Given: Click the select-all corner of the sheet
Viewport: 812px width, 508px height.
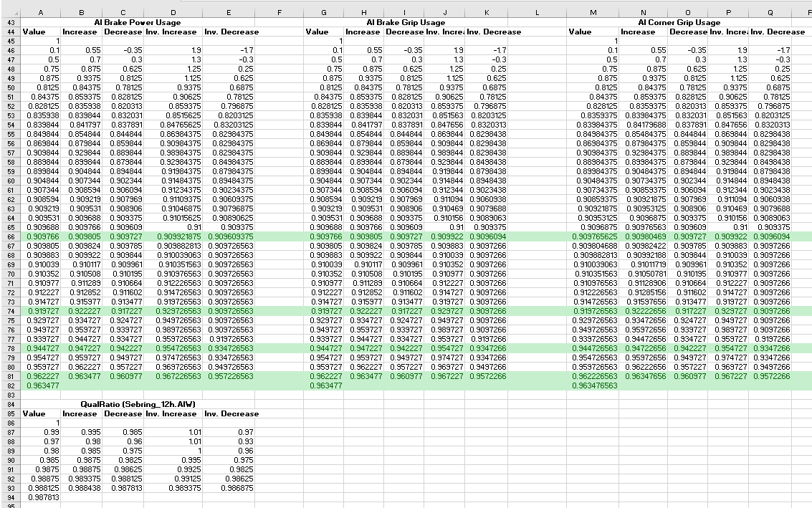Looking at the screenshot, I should pyautogui.click(x=10, y=12).
